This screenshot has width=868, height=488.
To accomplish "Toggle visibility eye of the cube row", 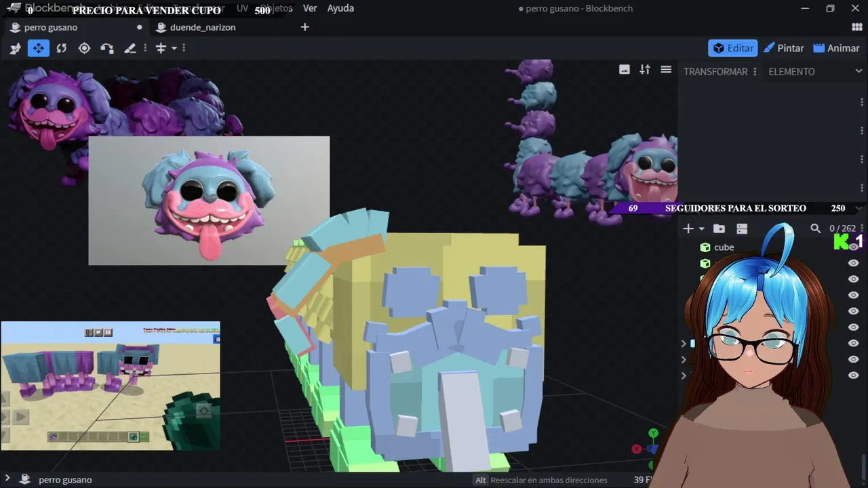I will [x=854, y=247].
